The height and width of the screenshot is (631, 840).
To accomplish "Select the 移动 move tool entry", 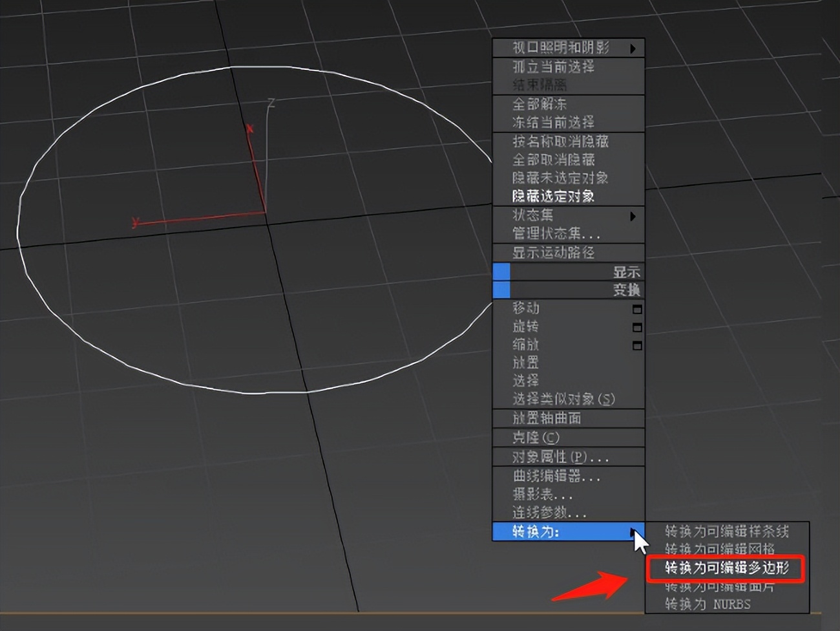I will [525, 308].
